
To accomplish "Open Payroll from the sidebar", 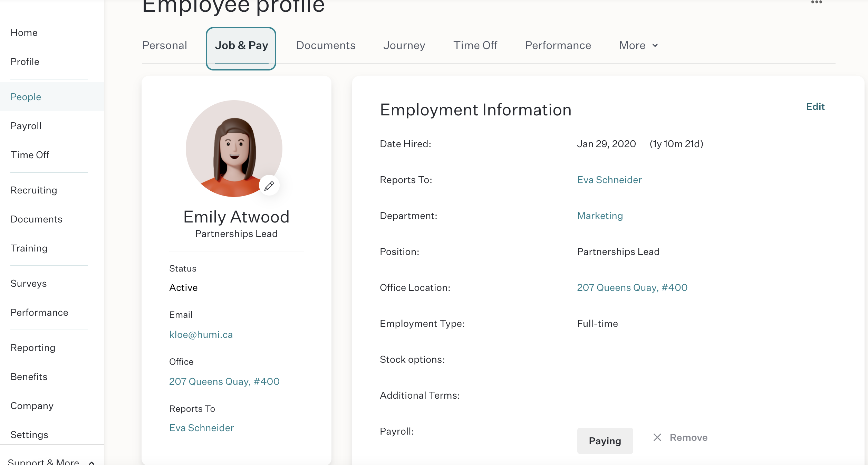I will coord(26,126).
